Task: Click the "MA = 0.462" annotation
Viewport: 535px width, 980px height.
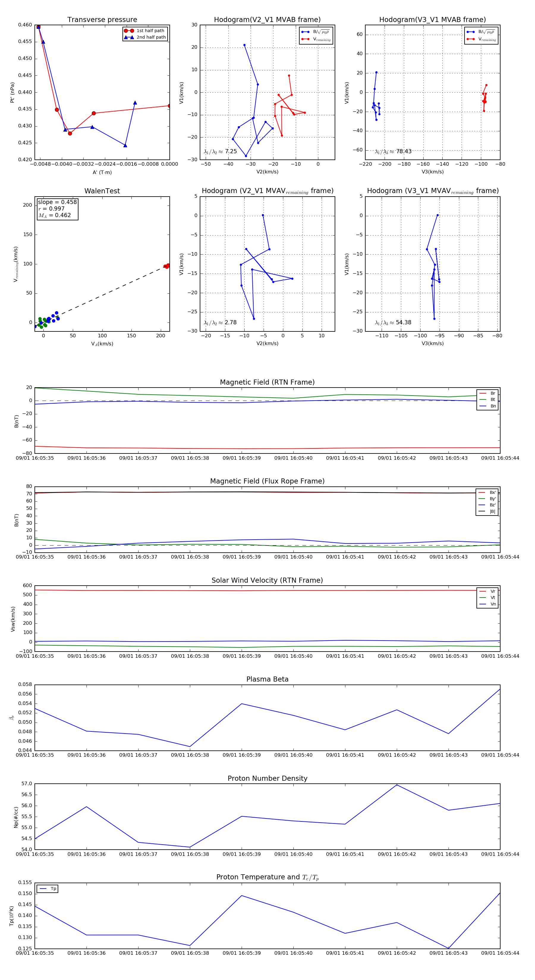Action: click(54, 215)
